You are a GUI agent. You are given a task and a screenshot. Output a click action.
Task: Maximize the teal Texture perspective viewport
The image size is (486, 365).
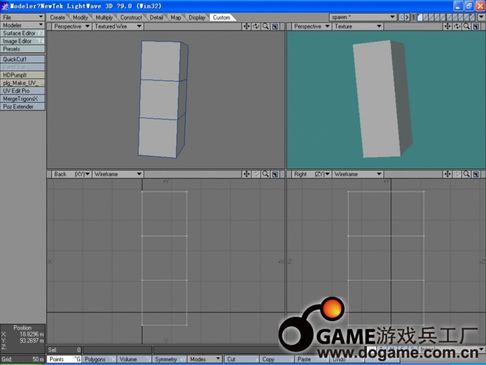click(476, 26)
